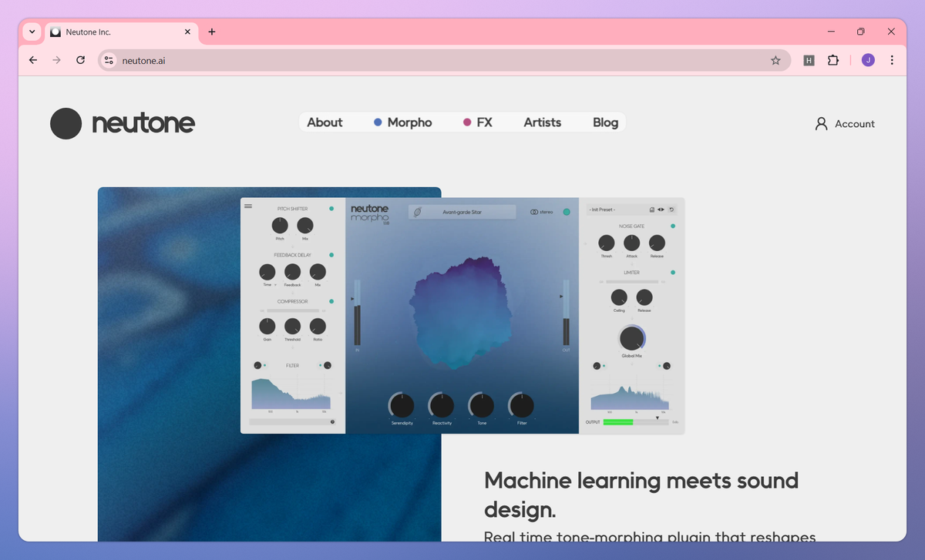Toggle the teal power button beside stereo
The image size is (925, 560).
(x=567, y=212)
